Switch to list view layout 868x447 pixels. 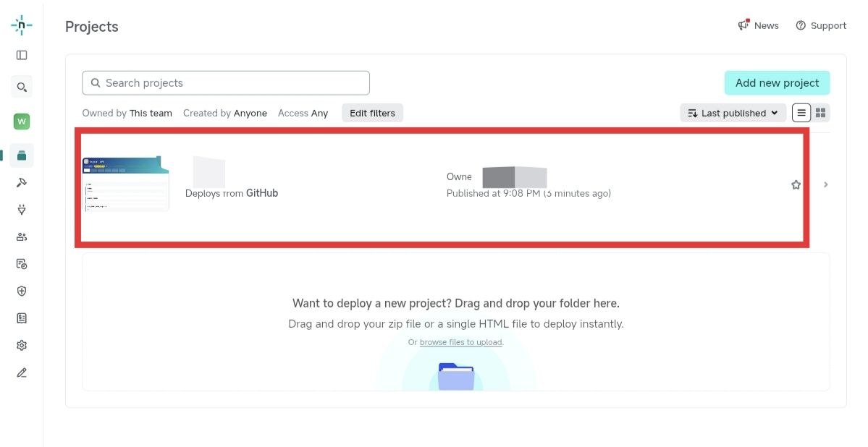(x=801, y=113)
